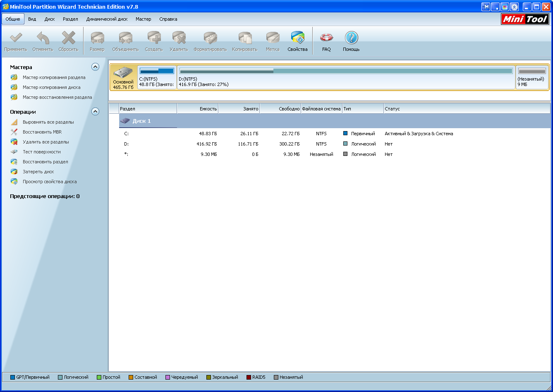
Task: Click Логический type swatch in D: row
Action: click(345, 144)
